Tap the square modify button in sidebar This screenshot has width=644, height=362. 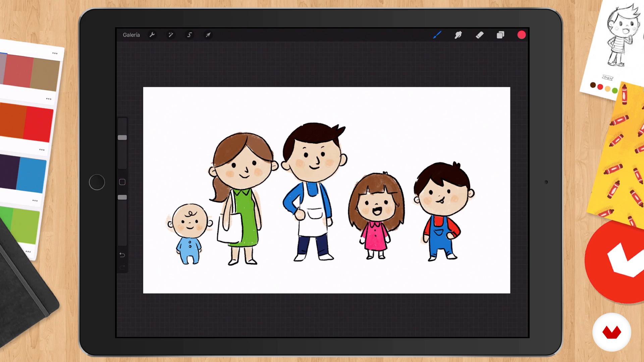(122, 182)
